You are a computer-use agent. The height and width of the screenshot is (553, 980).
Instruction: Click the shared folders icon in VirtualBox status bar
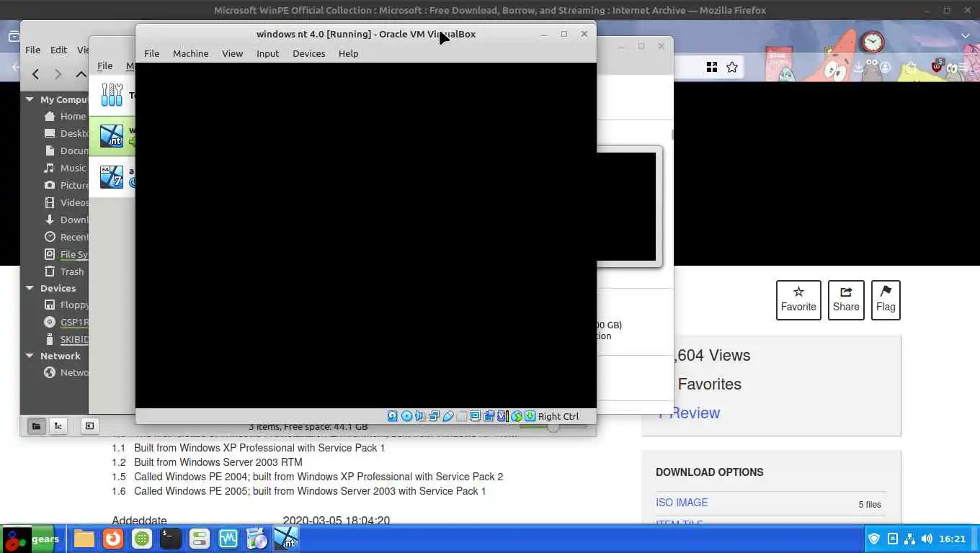click(x=461, y=416)
